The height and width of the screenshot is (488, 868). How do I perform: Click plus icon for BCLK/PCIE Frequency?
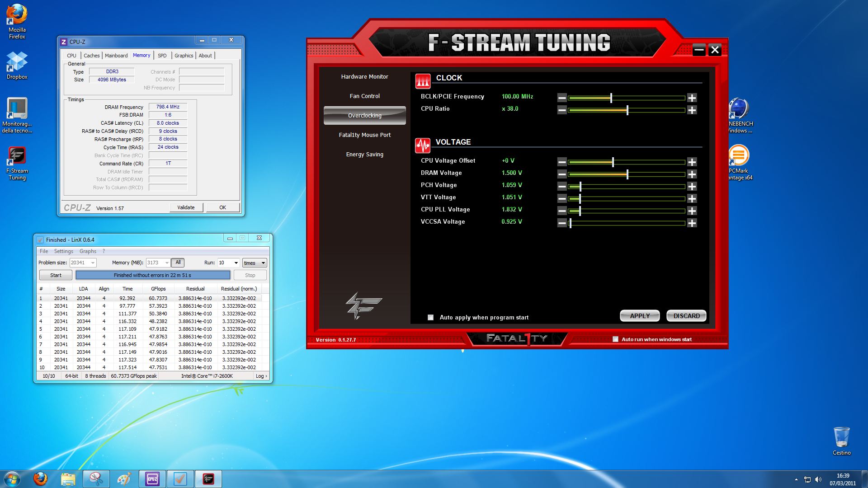tap(692, 98)
